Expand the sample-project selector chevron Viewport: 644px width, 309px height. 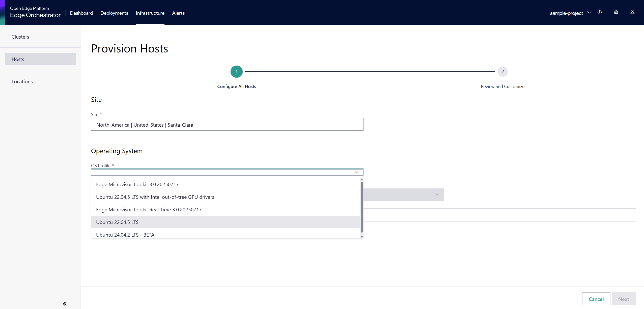click(589, 13)
